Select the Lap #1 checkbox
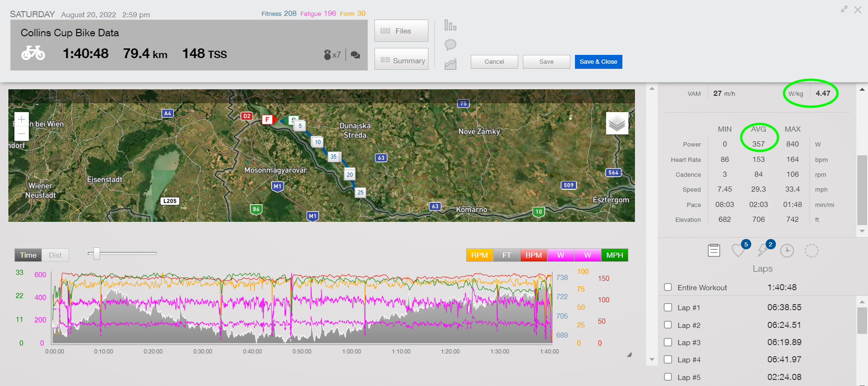 (x=668, y=307)
